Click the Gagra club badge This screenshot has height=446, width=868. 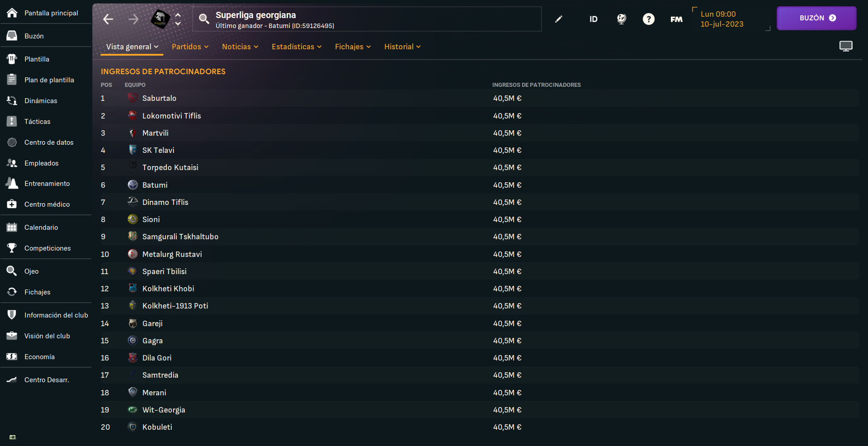(x=132, y=341)
